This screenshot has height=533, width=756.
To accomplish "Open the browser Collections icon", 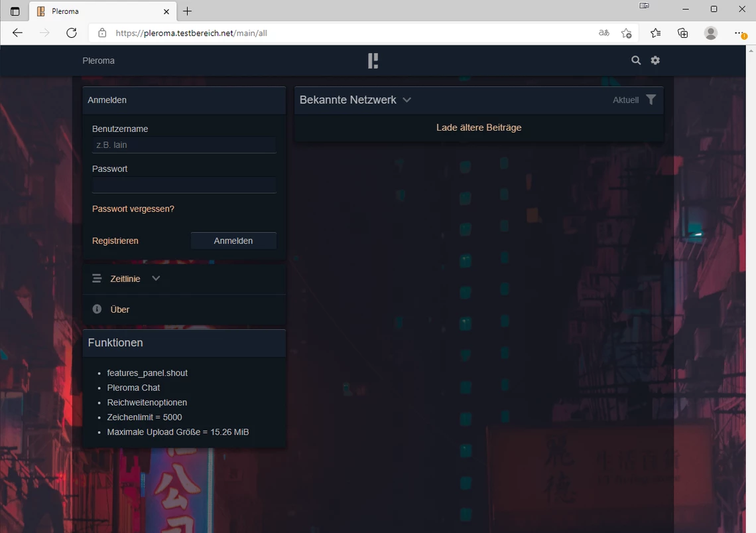I will pyautogui.click(x=682, y=33).
